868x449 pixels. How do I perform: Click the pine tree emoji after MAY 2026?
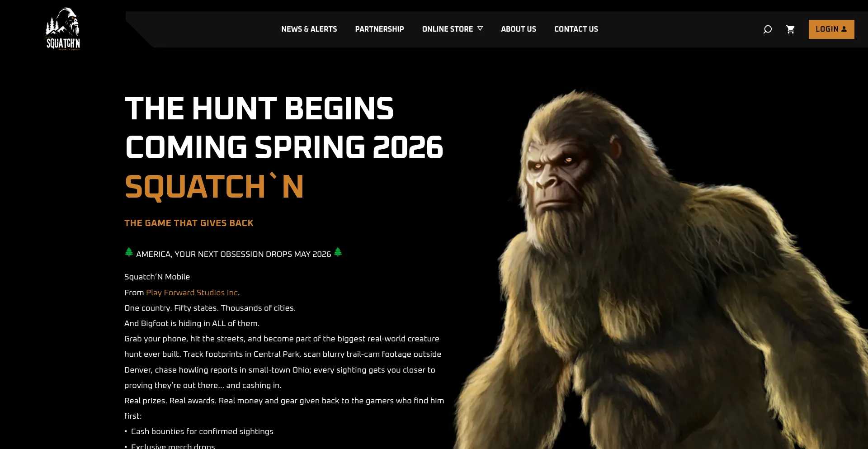pyautogui.click(x=338, y=252)
